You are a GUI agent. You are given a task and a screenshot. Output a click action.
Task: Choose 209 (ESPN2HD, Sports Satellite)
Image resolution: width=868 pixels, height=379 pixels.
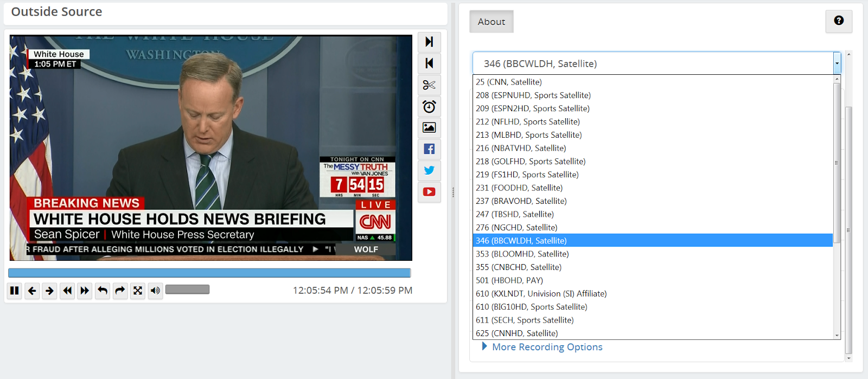[x=653, y=108]
